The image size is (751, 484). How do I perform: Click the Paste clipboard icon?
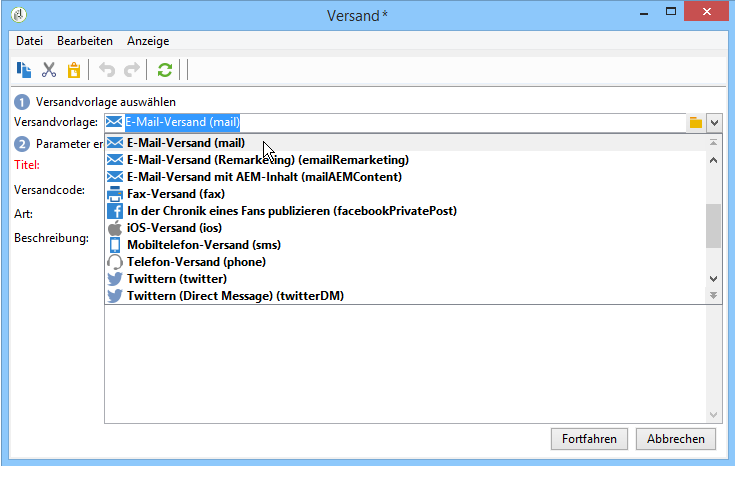click(74, 70)
